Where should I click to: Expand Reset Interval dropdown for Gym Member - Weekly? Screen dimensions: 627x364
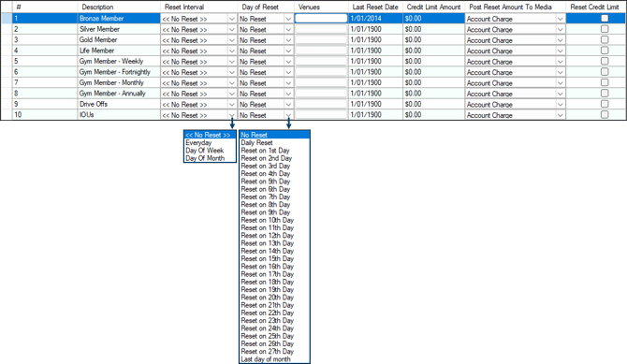click(x=232, y=61)
